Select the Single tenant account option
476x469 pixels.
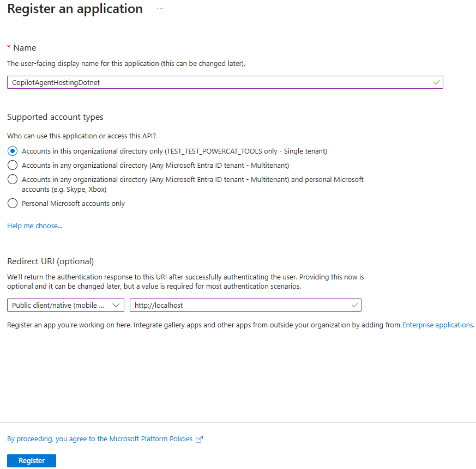coord(12,151)
